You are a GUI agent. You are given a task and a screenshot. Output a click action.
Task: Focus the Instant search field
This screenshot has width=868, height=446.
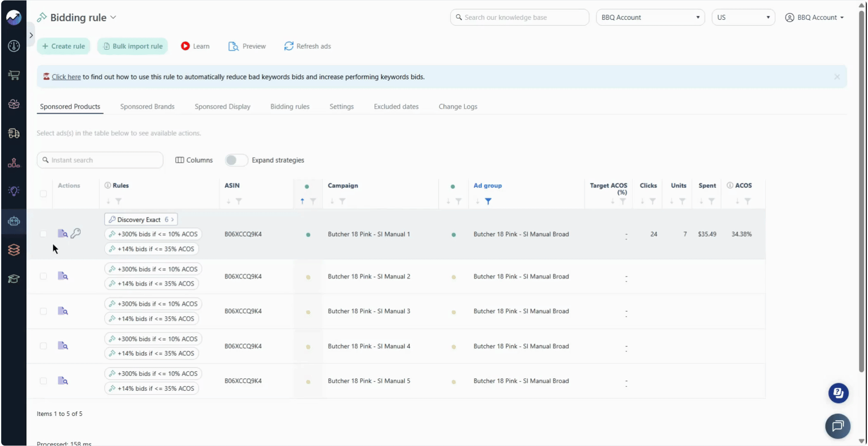click(100, 160)
